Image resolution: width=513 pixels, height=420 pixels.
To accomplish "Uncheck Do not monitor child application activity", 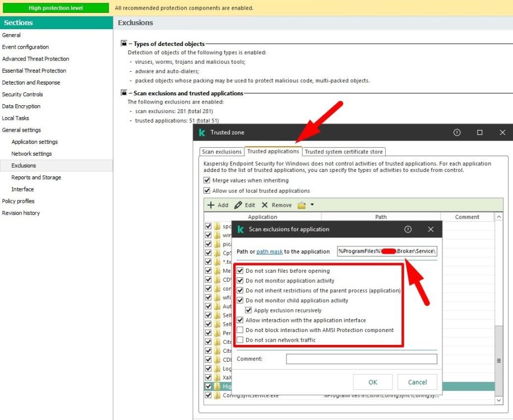I will pyautogui.click(x=240, y=300).
